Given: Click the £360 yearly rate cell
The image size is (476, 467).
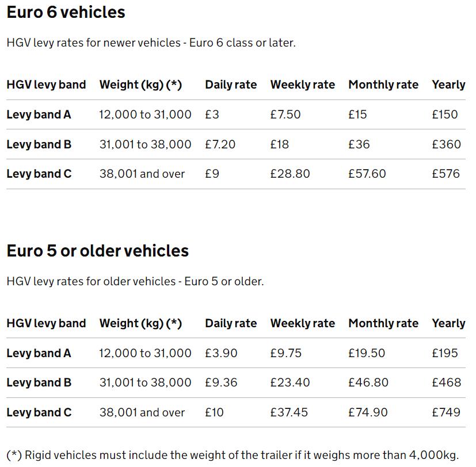Looking at the screenshot, I should tap(446, 144).
